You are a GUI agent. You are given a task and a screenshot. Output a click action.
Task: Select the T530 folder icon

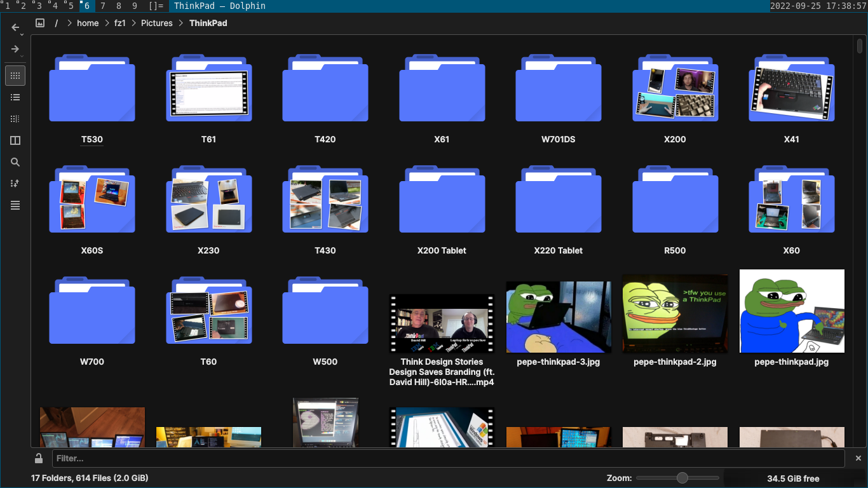[x=92, y=88]
